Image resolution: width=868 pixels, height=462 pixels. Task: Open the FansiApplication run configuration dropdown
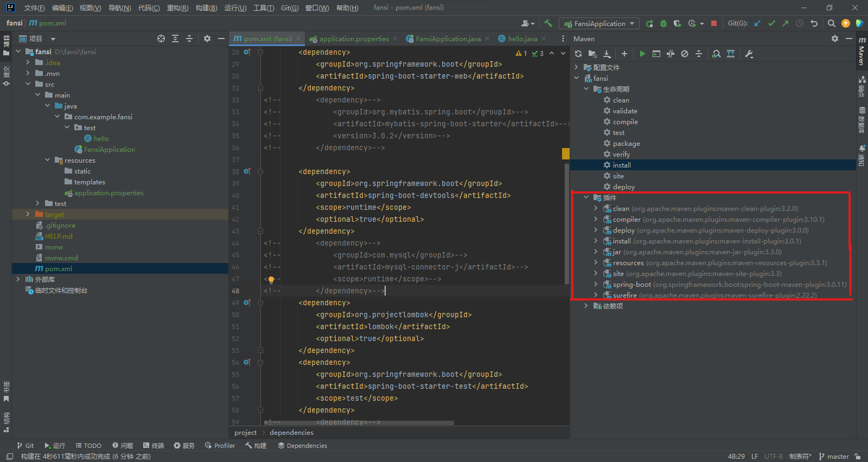pos(599,23)
